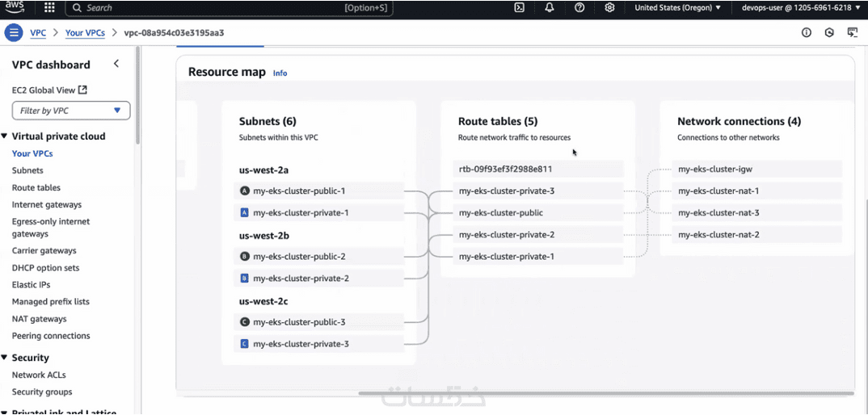Click the Your VPCs breadcrumb link
The height and width of the screenshot is (415, 868).
click(85, 33)
